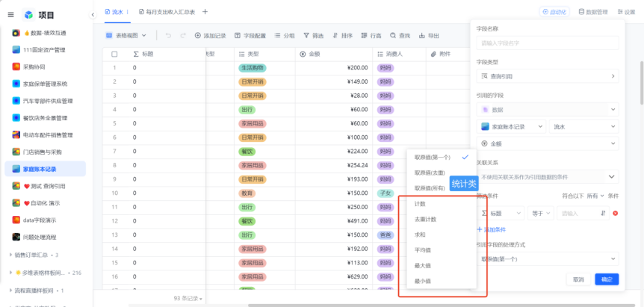
Task: Choose 平均值 from the popup list
Action: (442, 250)
